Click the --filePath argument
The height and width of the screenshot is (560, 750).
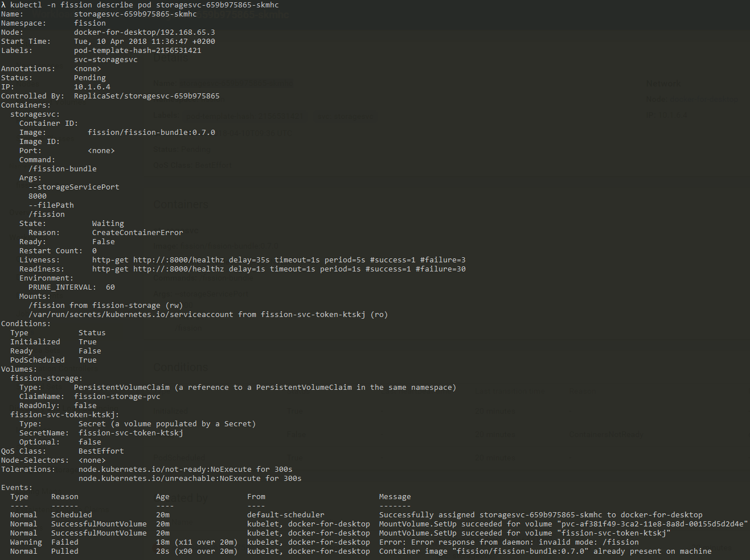51,205
